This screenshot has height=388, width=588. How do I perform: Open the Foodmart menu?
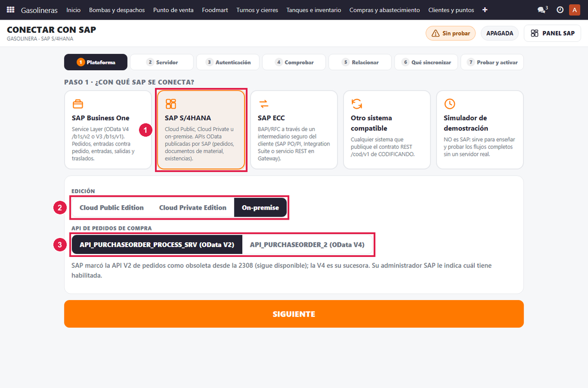pos(215,10)
